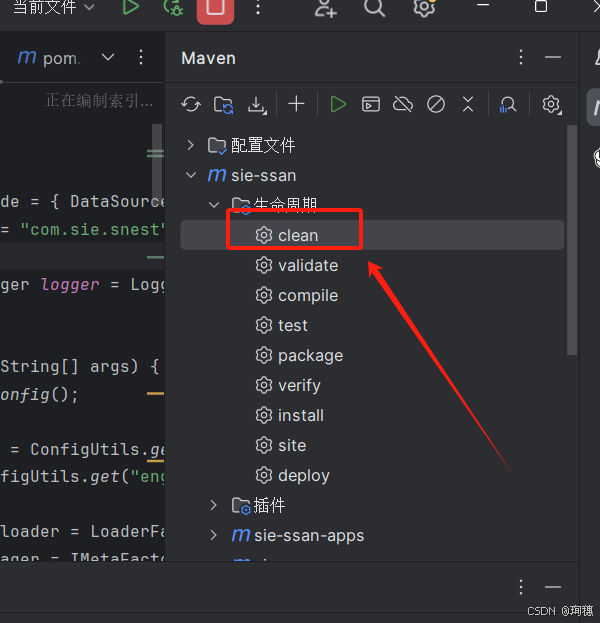Open code with me add user icon
The height and width of the screenshot is (623, 600).
(325, 8)
